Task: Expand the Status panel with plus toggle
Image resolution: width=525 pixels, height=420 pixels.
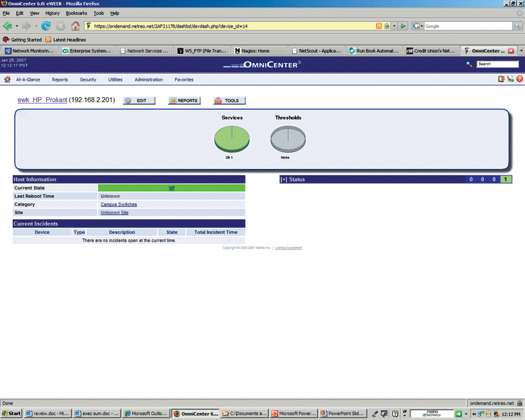Action: point(284,179)
